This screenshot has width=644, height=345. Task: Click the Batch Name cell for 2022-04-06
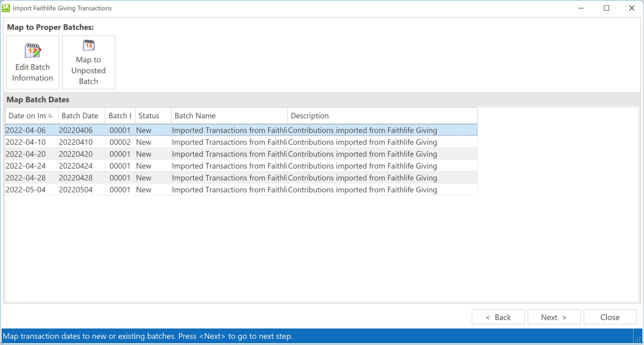[x=229, y=130]
